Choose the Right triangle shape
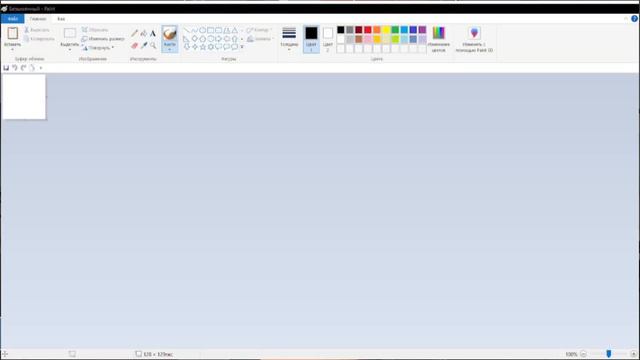 point(187,39)
